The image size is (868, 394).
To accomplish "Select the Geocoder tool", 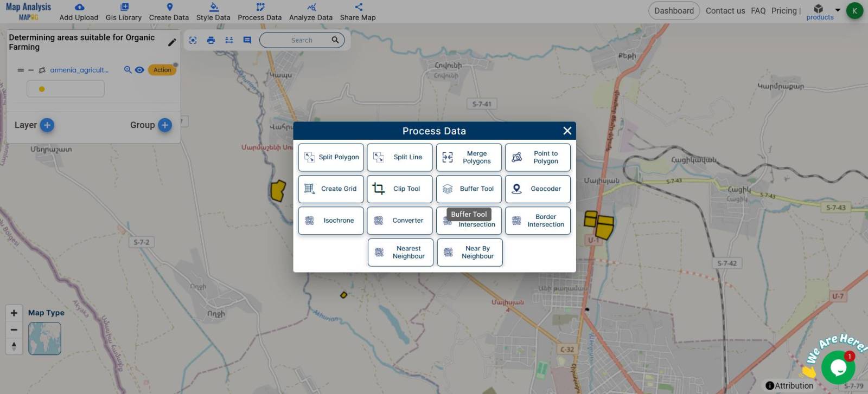I will (538, 189).
